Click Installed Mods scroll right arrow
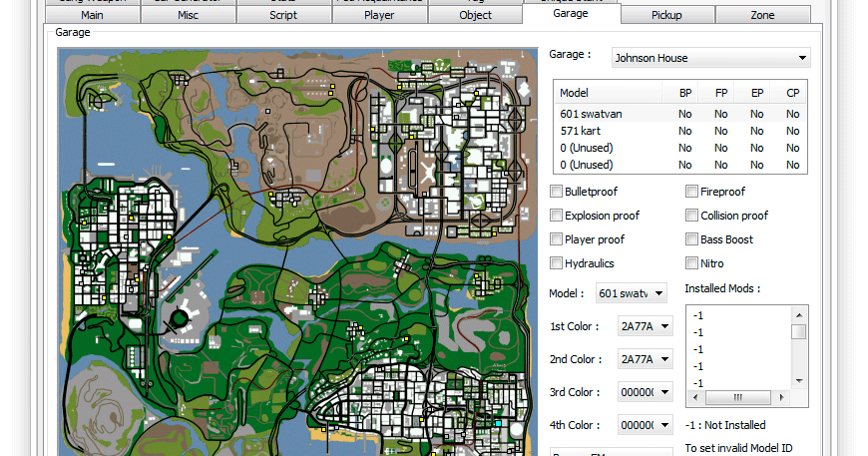Viewport: 868px width, 456px height. 781,397
